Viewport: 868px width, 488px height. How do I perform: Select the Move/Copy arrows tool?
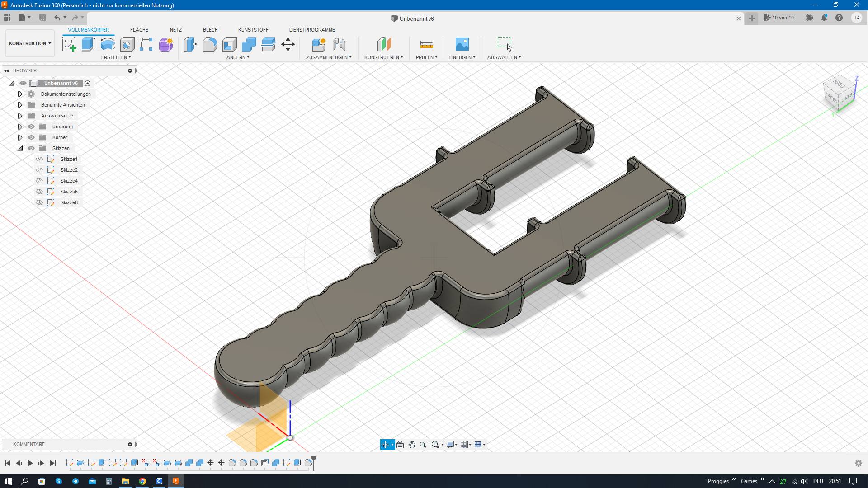point(288,44)
